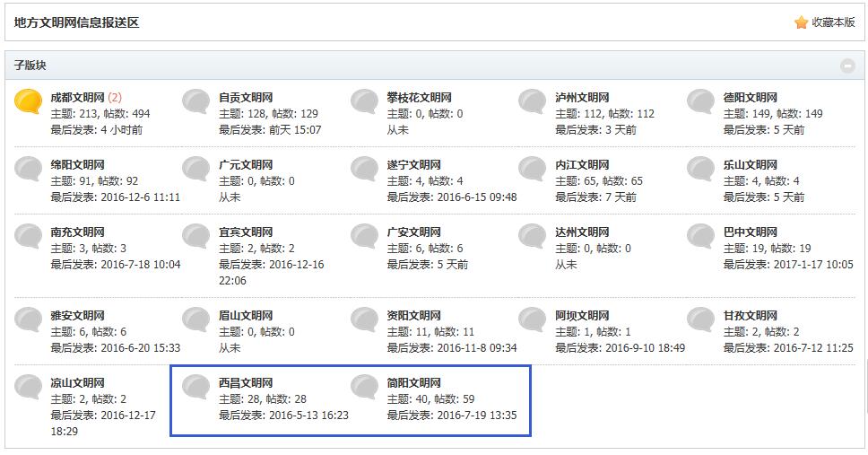Select the 甘孜文明网 board title
Viewport: 868px width, 455px height.
coord(751,315)
